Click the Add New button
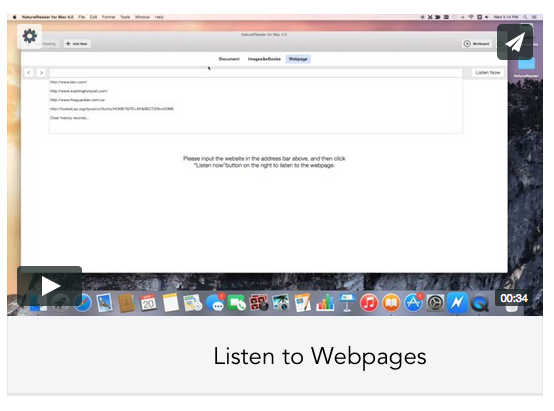554x411 pixels. point(77,44)
